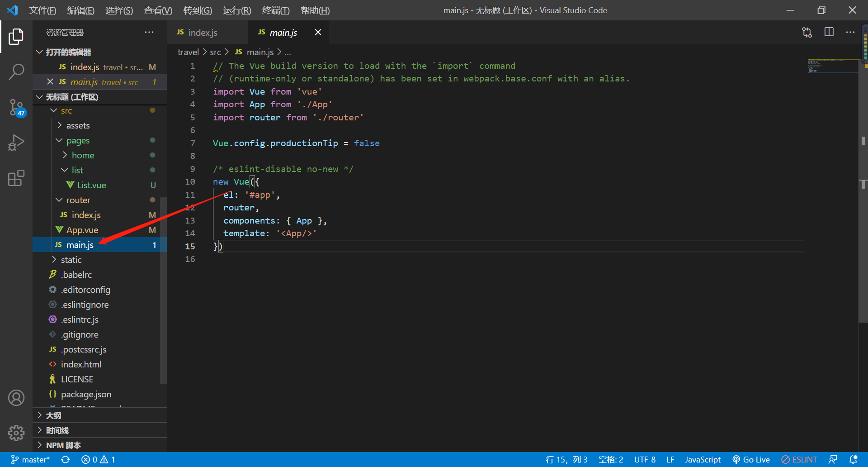The image size is (868, 467).
Task: Expand the 时间线 timeline section
Action: (99, 430)
